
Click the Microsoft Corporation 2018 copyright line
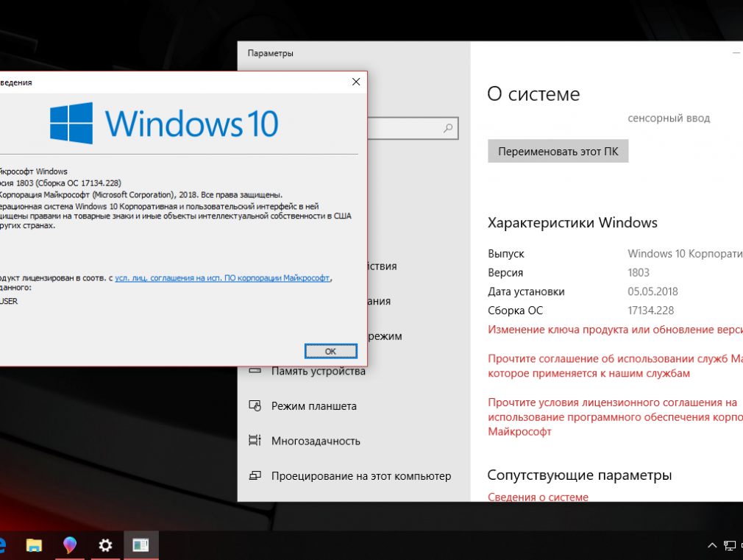click(x=141, y=195)
